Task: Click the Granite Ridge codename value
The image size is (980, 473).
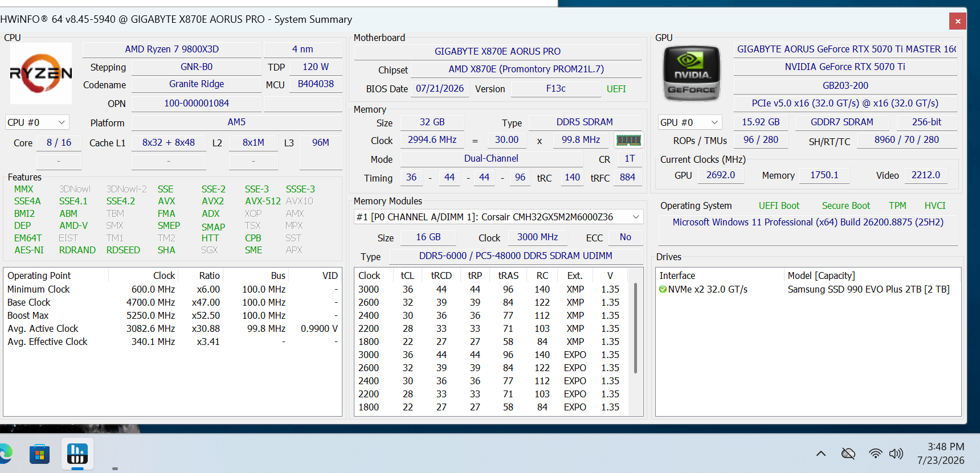Action: [197, 84]
